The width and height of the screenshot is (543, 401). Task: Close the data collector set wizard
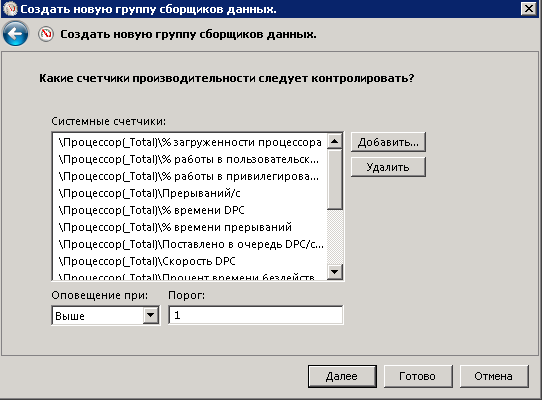529,9
